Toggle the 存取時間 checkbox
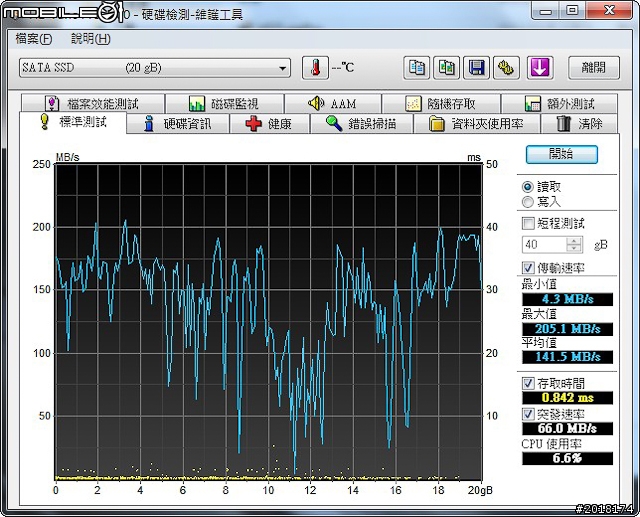640x517 pixels. click(x=528, y=383)
